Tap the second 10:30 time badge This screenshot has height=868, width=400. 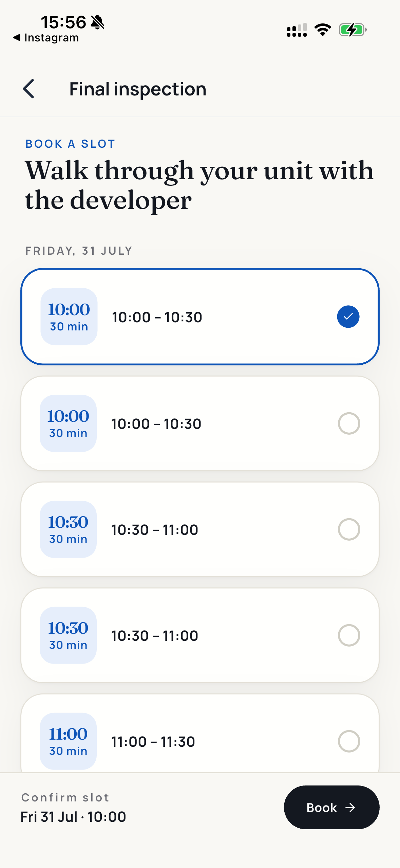[x=68, y=635]
